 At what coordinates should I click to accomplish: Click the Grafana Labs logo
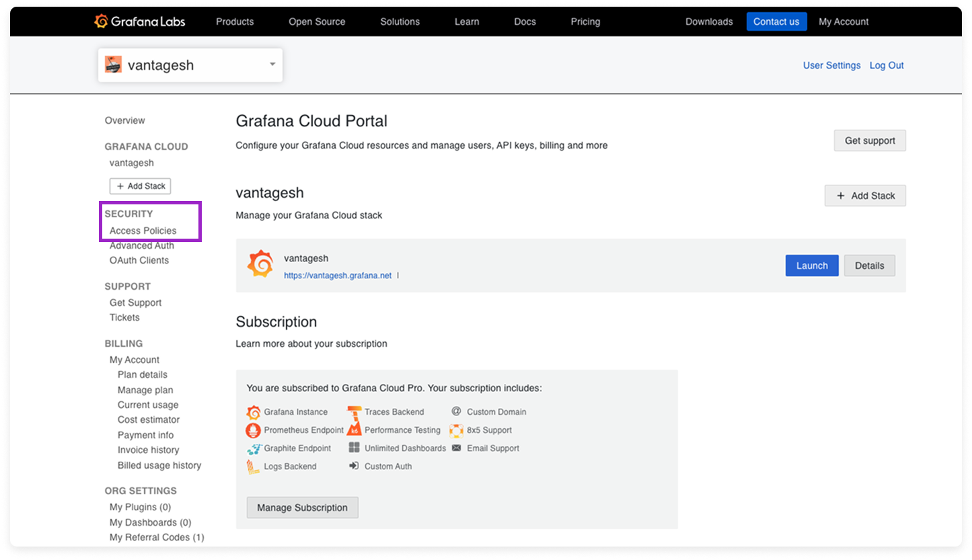coord(140,22)
